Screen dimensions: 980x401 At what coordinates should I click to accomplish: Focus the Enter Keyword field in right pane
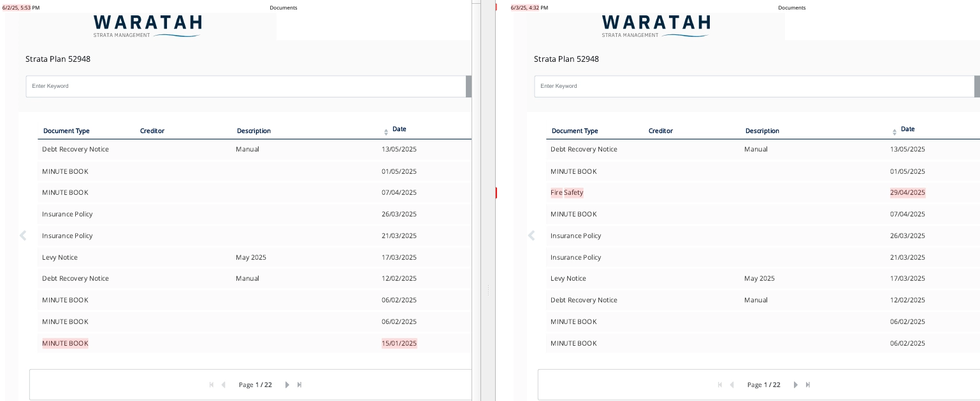pyautogui.click(x=754, y=87)
